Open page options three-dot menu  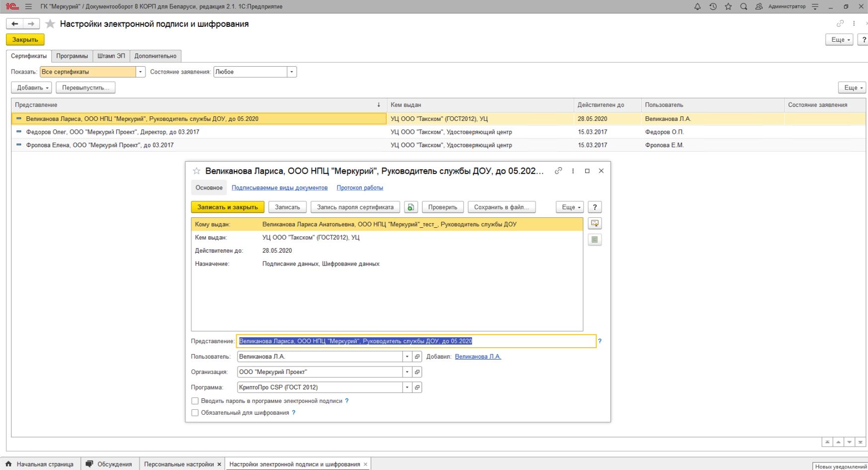(854, 23)
